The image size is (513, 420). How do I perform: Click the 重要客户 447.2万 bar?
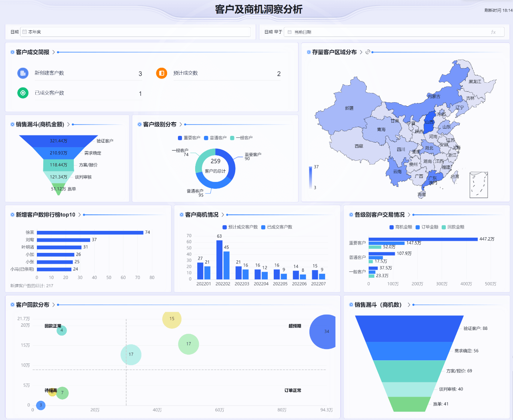pyautogui.click(x=423, y=239)
